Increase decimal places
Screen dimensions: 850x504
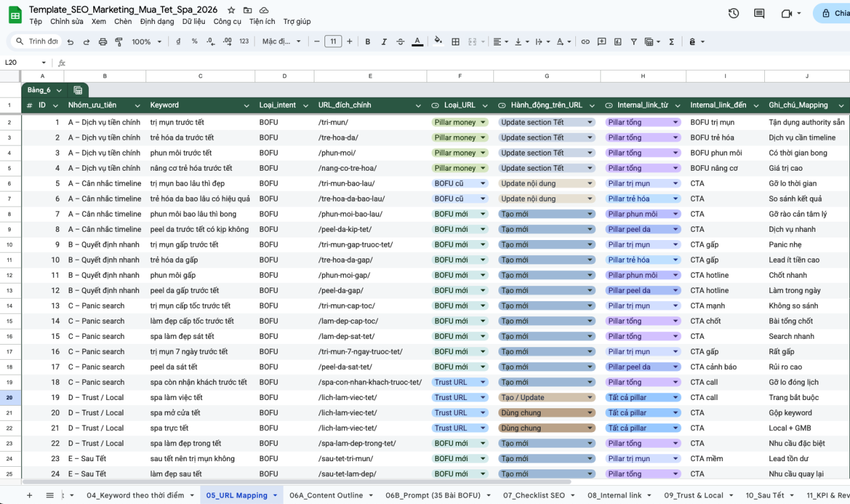pyautogui.click(x=227, y=42)
